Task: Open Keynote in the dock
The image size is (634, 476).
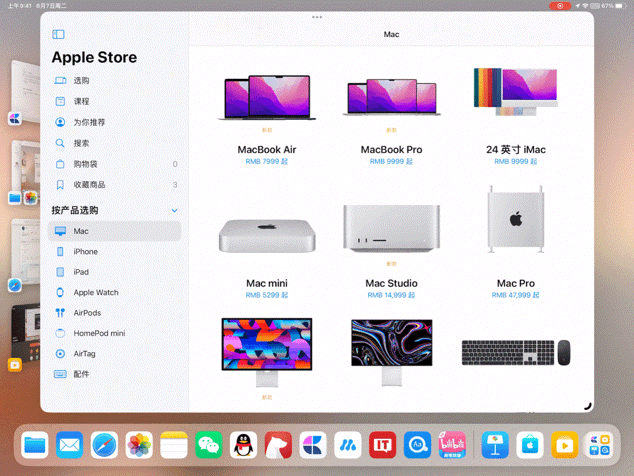Action: 495,445
